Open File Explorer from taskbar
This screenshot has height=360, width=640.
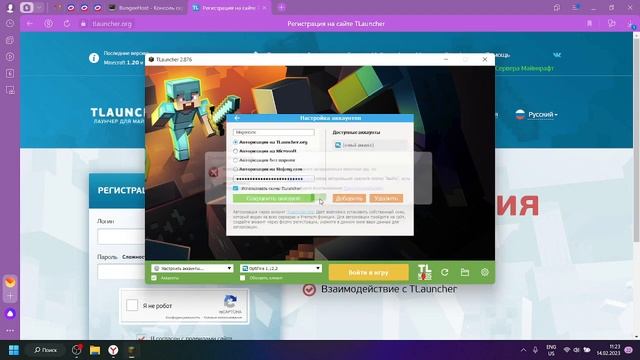(95, 350)
